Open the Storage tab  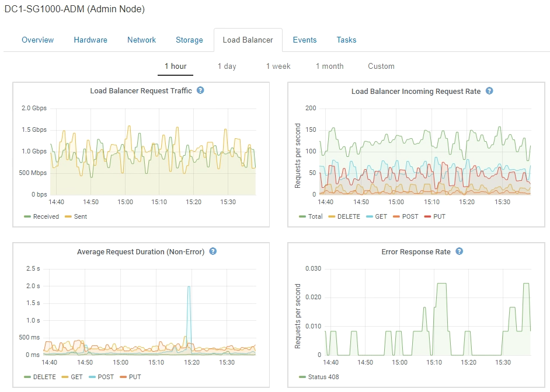point(189,40)
